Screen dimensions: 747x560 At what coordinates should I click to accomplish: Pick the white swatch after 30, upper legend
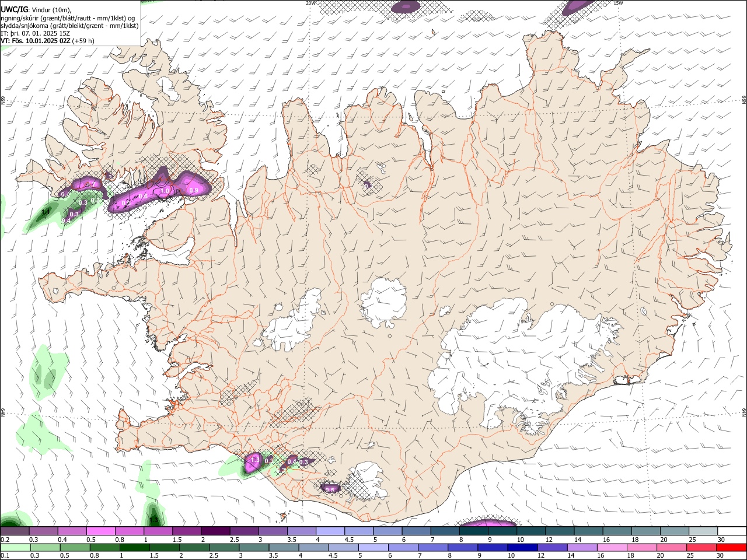[732, 531]
